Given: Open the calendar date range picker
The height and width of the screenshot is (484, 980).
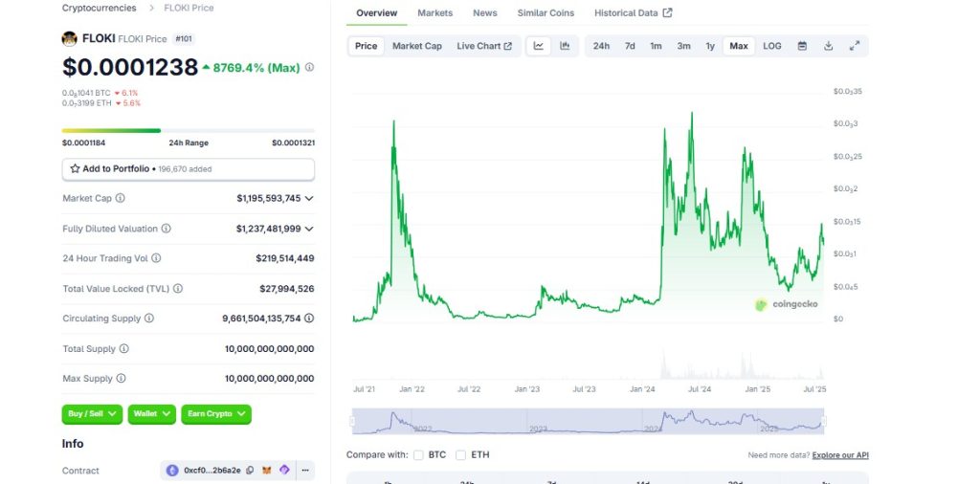Looking at the screenshot, I should coord(802,46).
